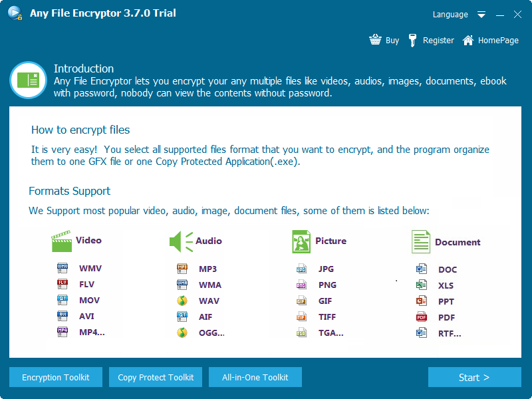
Task: Click the JPG file icon
Action: (301, 269)
